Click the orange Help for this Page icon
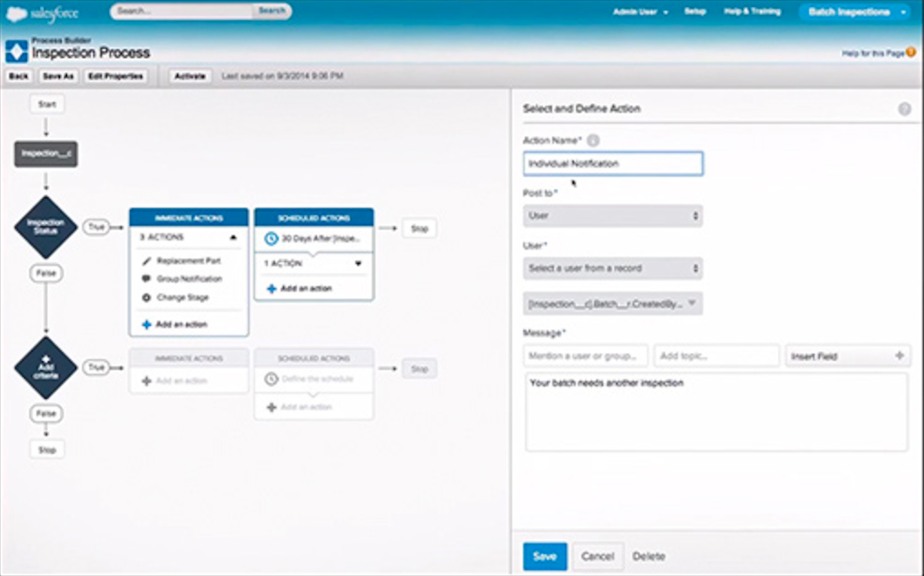 [x=911, y=52]
